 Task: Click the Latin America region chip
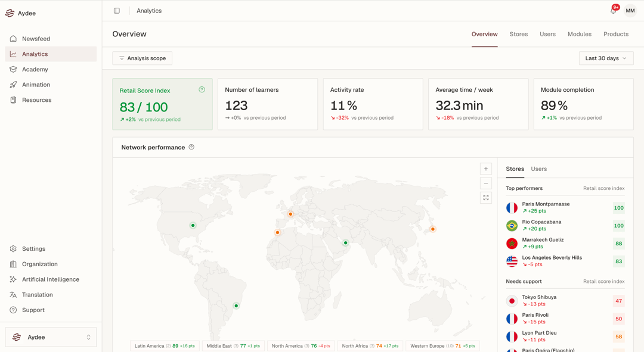click(165, 346)
